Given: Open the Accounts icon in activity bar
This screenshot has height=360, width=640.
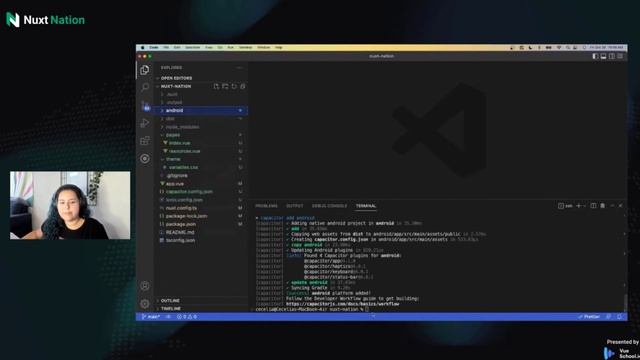Looking at the screenshot, I should click(144, 286).
